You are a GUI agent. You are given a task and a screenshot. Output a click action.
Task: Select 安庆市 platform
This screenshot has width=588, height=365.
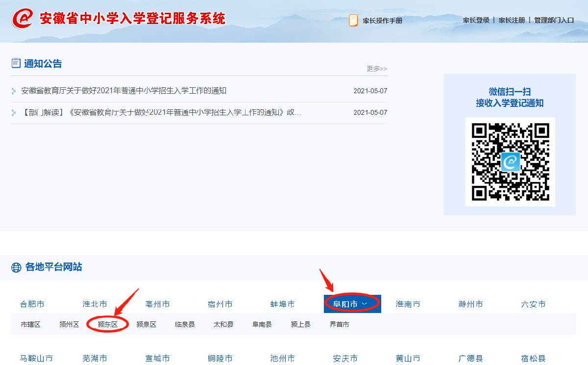[345, 359]
